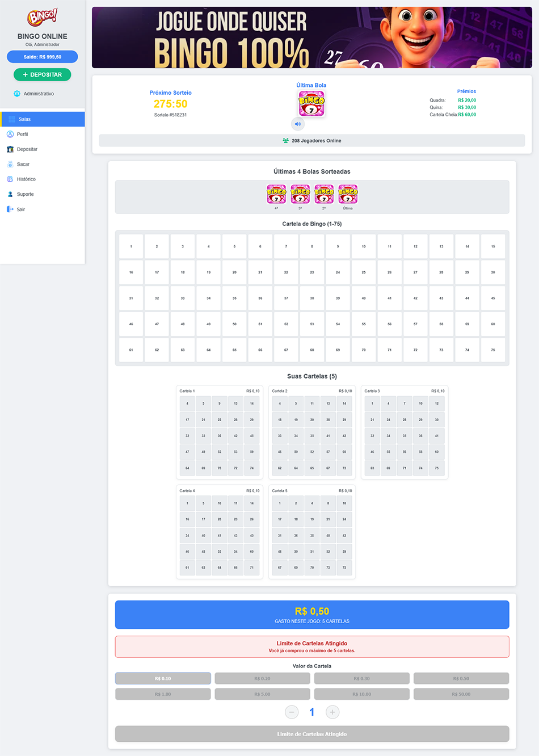The width and height of the screenshot is (539, 756).
Task: Increase card quantity with plus button
Action: [332, 712]
